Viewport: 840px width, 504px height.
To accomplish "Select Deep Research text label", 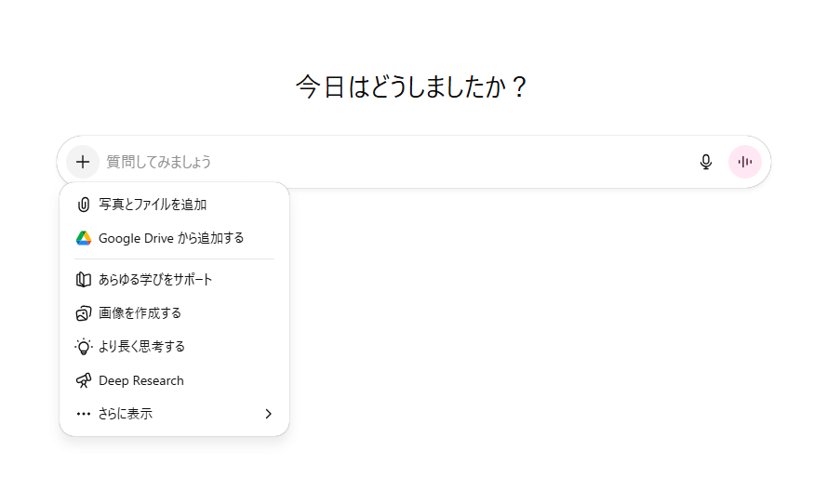I will click(x=141, y=381).
